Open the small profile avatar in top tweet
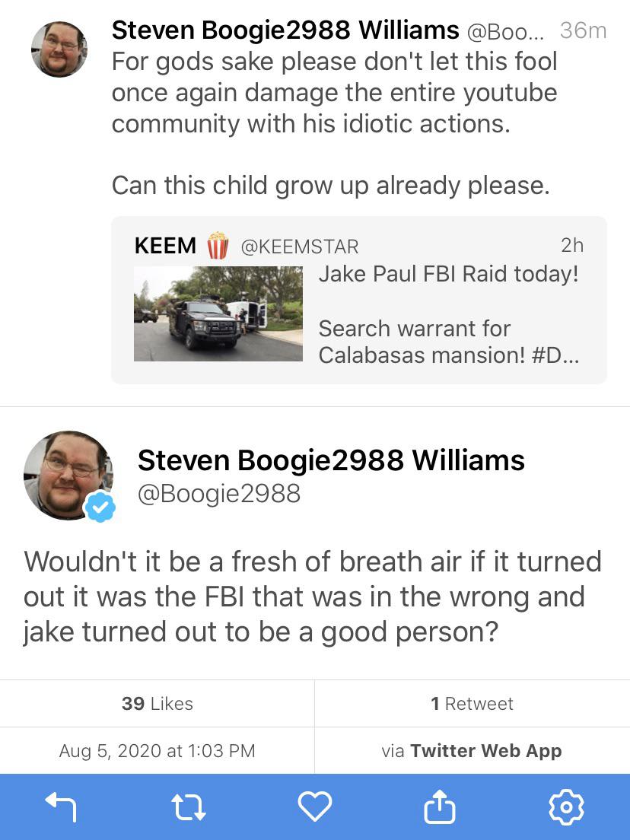The width and height of the screenshot is (630, 840). [59, 49]
